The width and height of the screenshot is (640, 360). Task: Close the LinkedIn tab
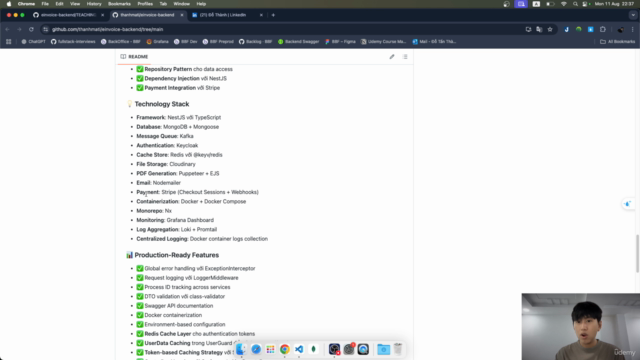click(x=261, y=15)
